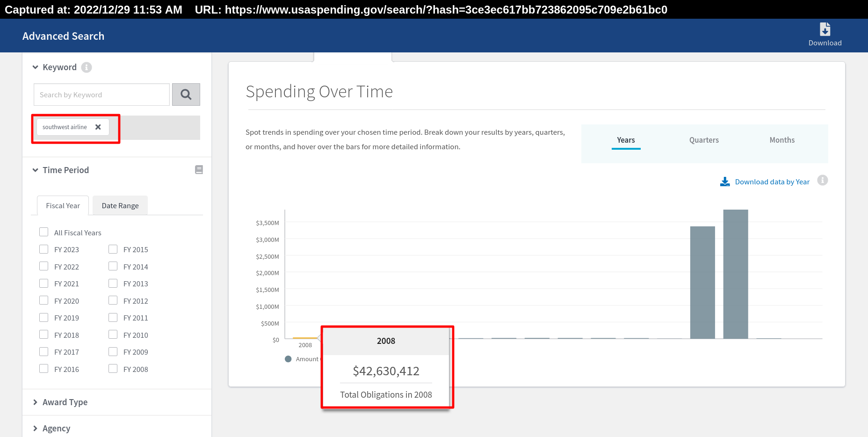Focus the Search by Keyword field

pyautogui.click(x=101, y=95)
